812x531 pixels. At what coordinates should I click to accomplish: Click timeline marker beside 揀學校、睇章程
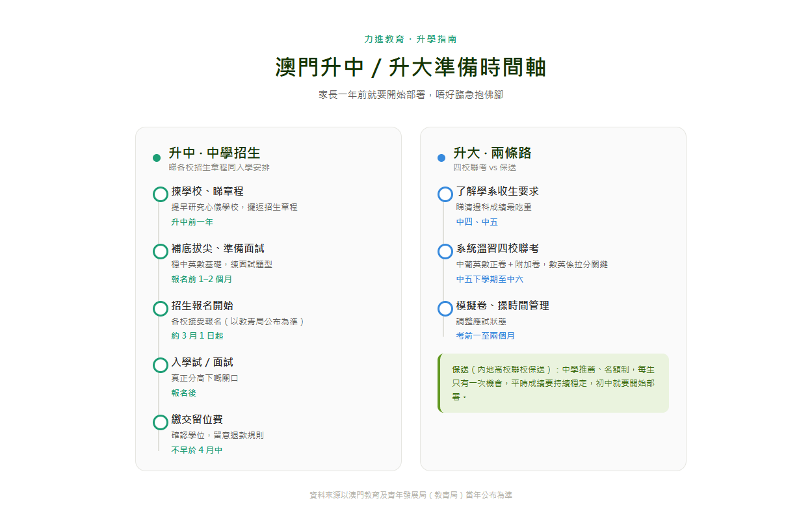[161, 194]
